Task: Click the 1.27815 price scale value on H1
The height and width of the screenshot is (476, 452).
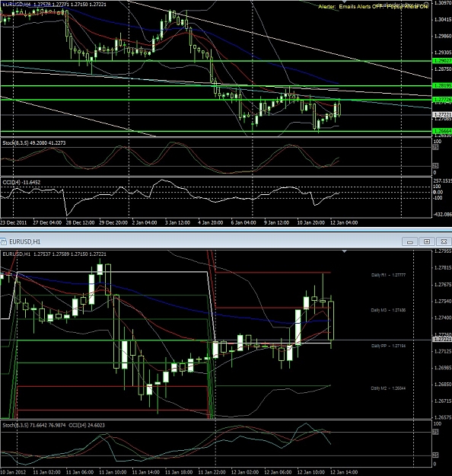Action: [443, 268]
